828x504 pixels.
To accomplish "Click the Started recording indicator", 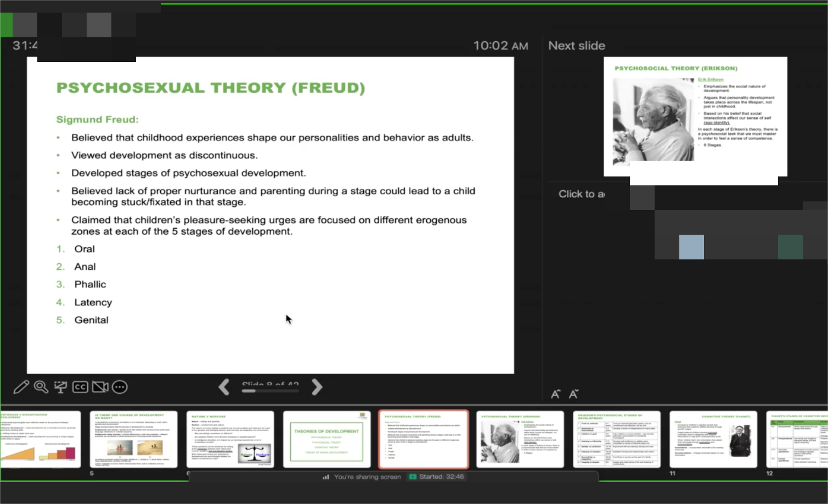I will click(x=437, y=477).
